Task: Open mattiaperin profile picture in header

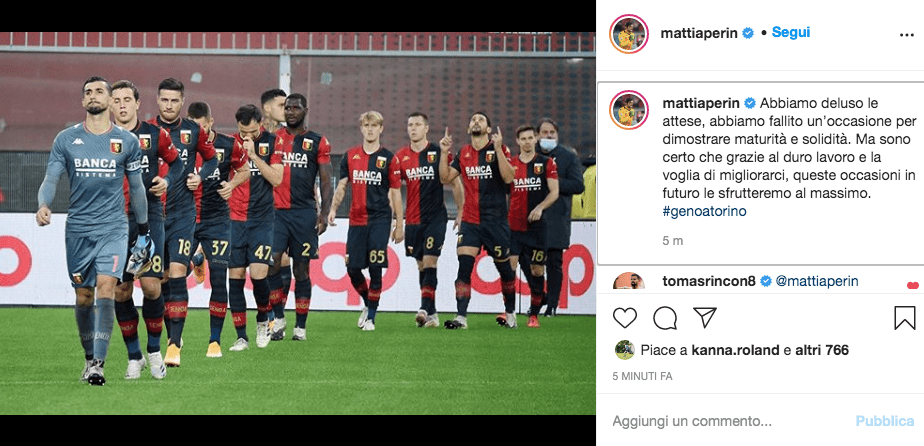Action: [629, 34]
